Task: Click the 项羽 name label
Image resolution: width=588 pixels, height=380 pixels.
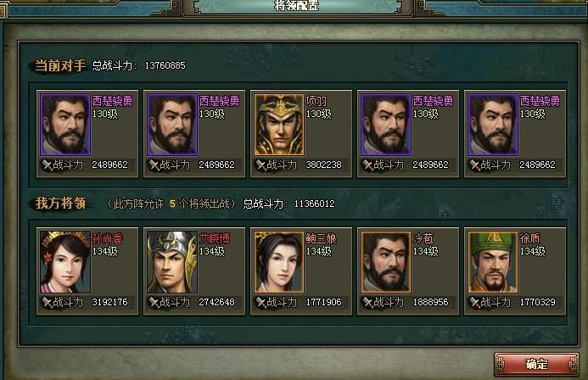Action: (316, 101)
